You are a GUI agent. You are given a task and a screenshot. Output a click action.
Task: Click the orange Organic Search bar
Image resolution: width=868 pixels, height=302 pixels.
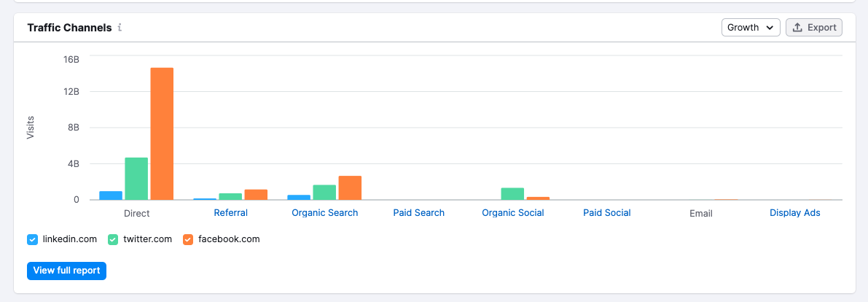point(350,188)
